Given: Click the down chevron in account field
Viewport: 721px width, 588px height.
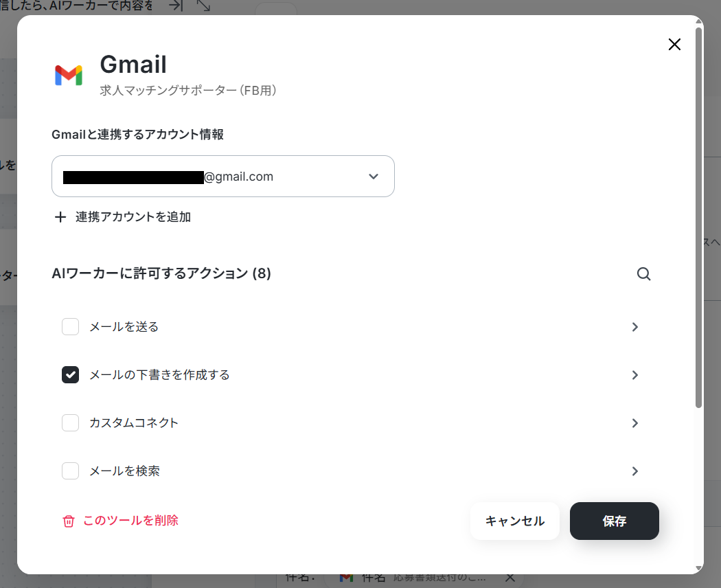Looking at the screenshot, I should click(374, 177).
